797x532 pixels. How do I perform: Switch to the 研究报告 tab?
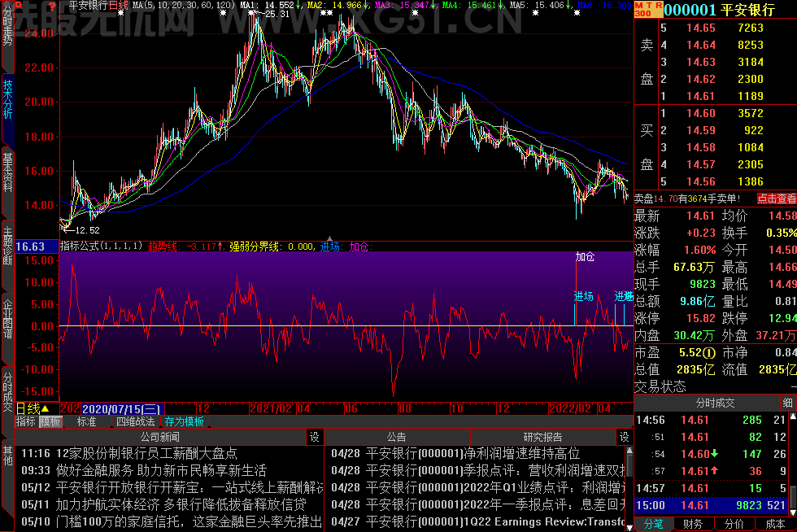[x=543, y=437]
